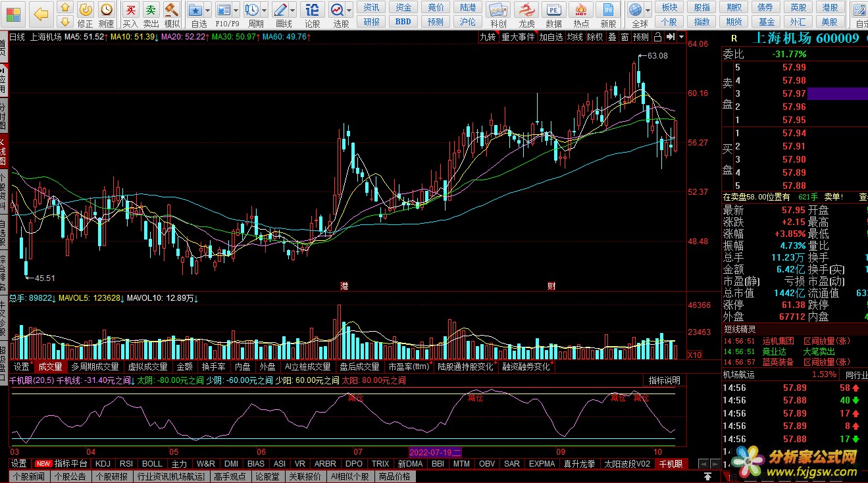Click the BBD button
Viewport: 868px width, 483px height.
click(403, 21)
